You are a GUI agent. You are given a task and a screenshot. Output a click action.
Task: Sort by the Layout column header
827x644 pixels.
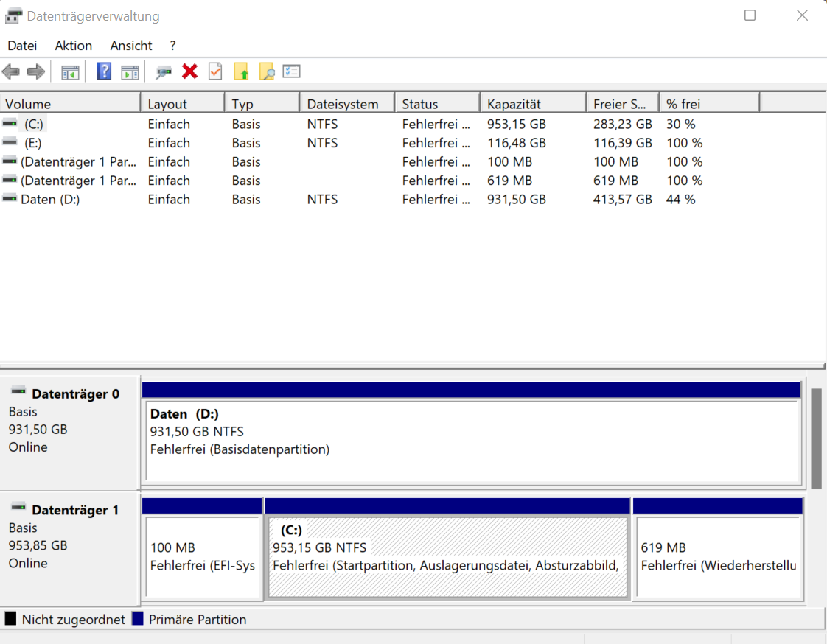(x=183, y=103)
